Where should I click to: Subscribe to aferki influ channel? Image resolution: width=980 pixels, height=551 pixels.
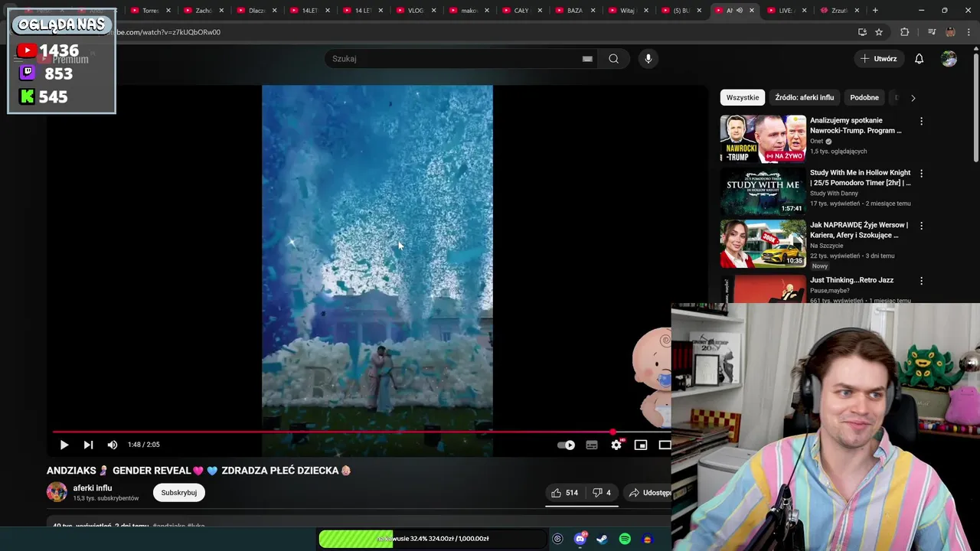pos(179,493)
